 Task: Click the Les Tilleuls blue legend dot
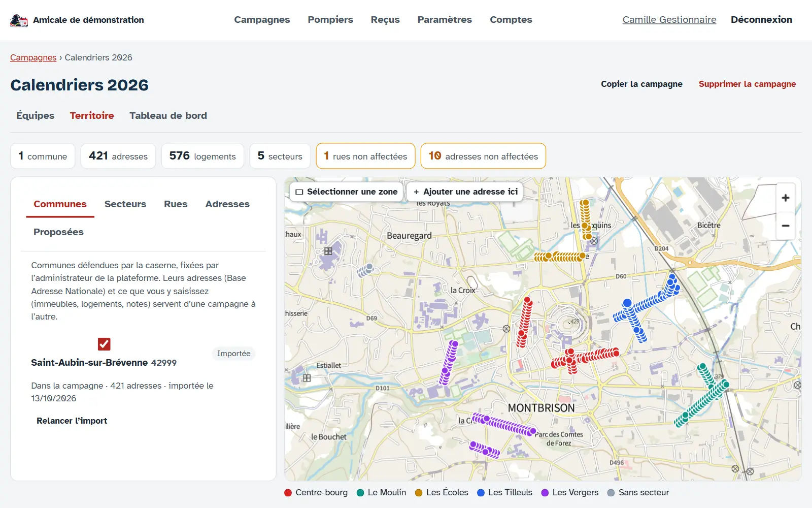point(481,493)
